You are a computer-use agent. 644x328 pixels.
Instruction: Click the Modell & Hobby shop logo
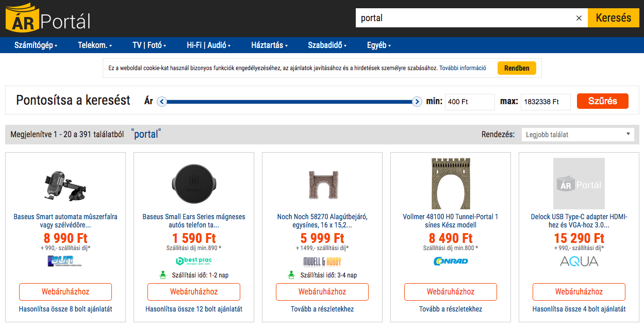(322, 261)
